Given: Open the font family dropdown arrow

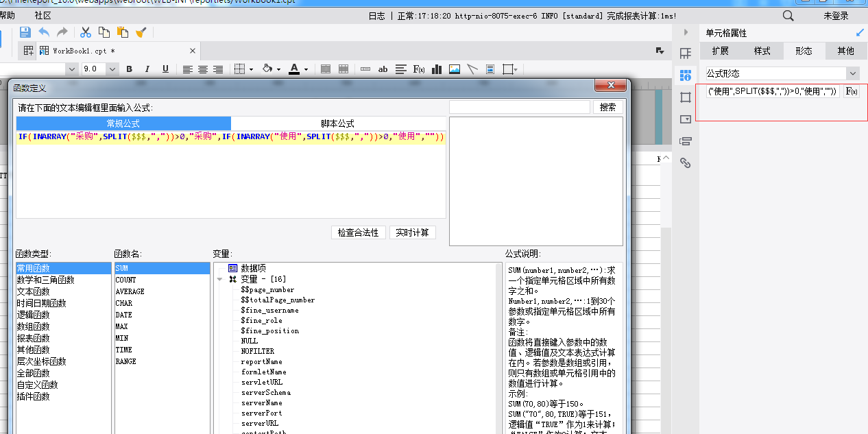Looking at the screenshot, I should [71, 69].
